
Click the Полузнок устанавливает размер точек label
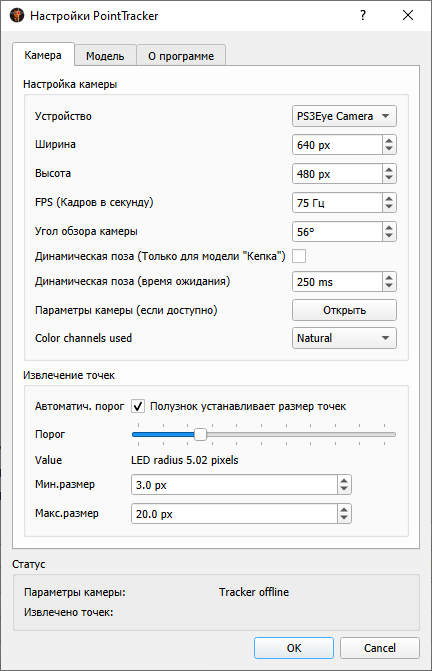248,407
